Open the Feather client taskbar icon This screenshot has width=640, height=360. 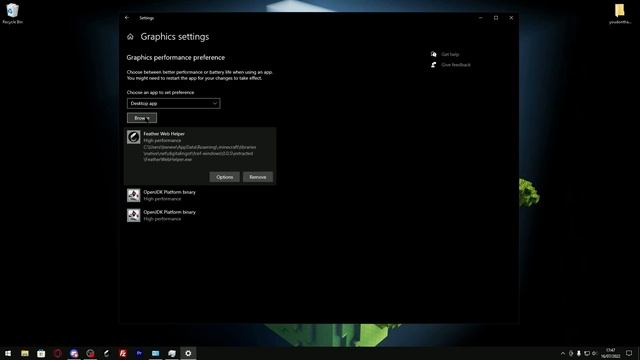coord(107,353)
